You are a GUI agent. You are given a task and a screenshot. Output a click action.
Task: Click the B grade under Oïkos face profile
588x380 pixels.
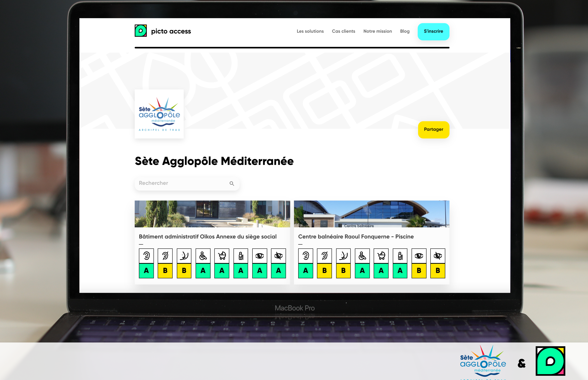(x=184, y=271)
